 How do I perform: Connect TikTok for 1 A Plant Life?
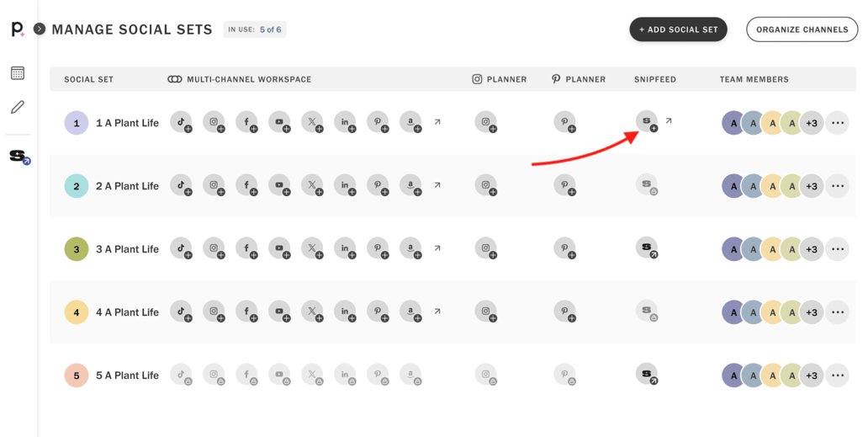(x=181, y=122)
